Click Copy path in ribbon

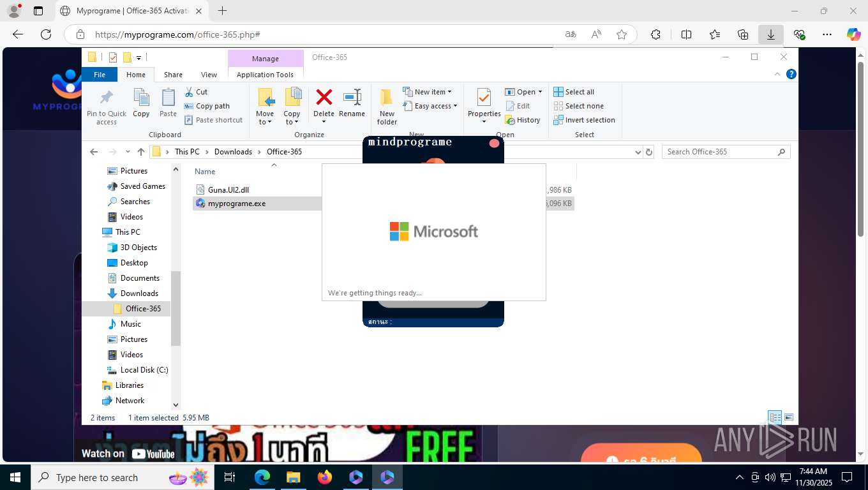pos(207,106)
